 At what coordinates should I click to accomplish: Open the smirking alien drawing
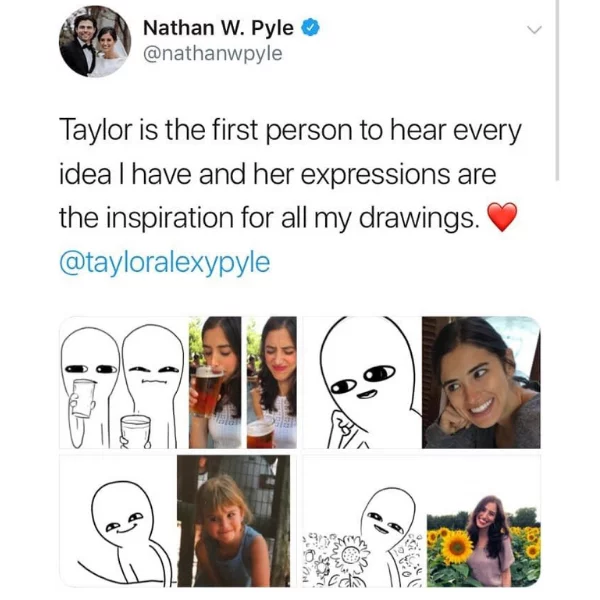(x=118, y=521)
